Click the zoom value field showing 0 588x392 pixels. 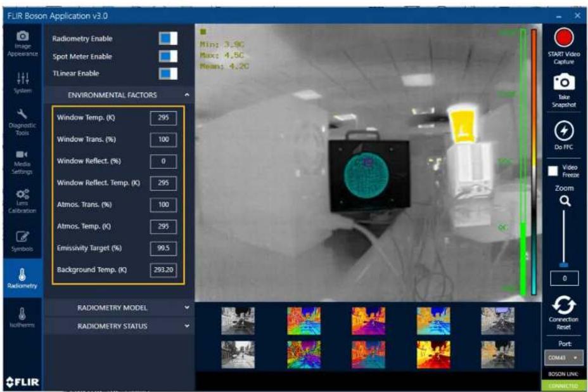(x=565, y=278)
